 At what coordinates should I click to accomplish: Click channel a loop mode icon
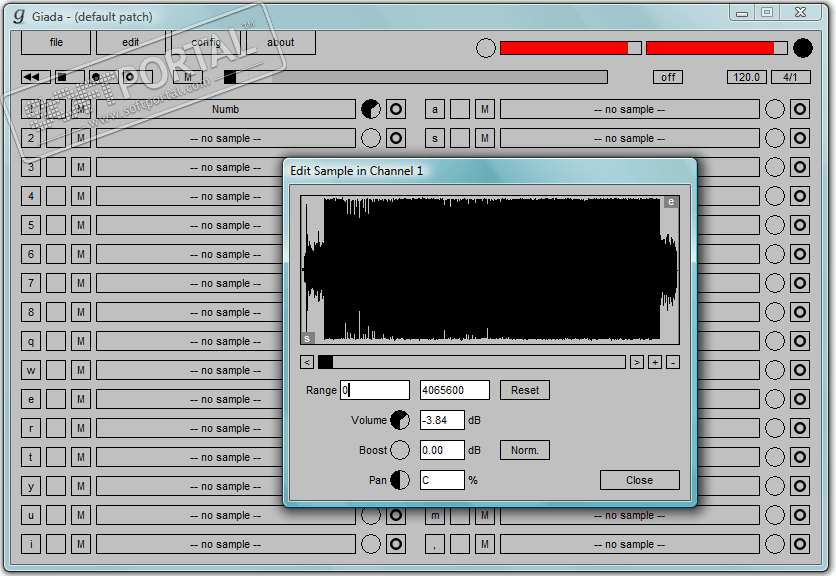click(x=800, y=109)
